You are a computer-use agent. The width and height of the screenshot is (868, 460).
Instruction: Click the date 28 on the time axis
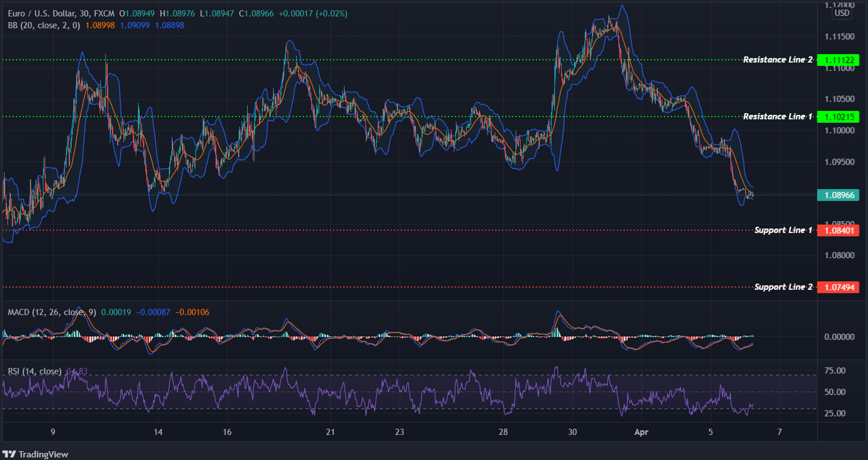coord(504,431)
